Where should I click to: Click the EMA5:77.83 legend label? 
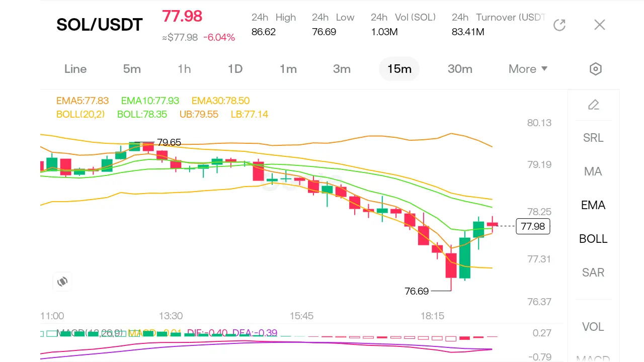pos(83,101)
